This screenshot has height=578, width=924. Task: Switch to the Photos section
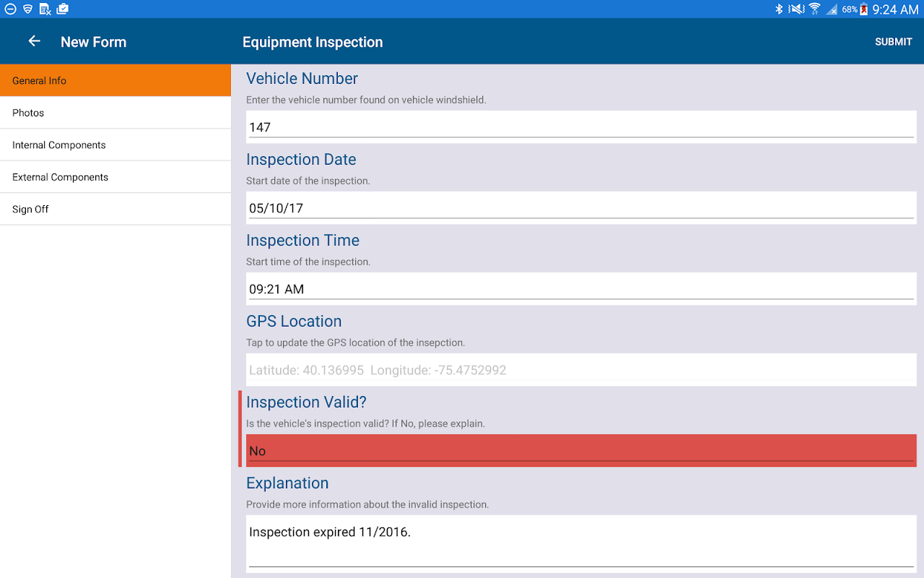(115, 113)
